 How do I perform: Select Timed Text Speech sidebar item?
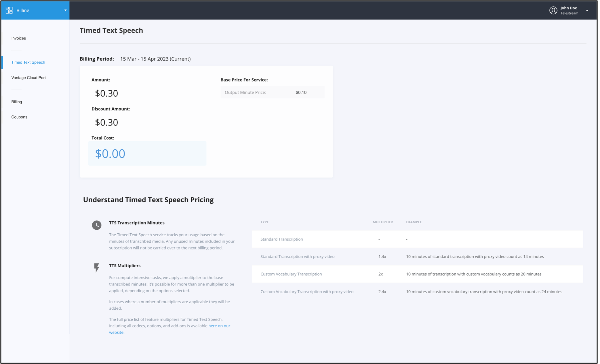click(28, 62)
